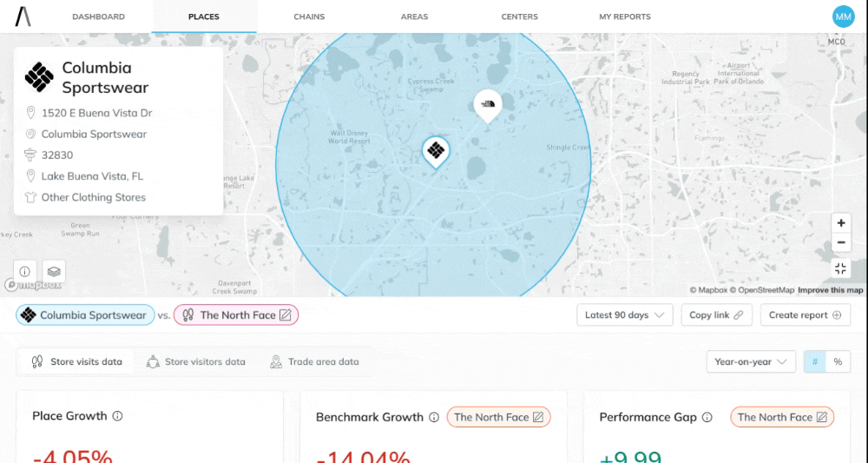This screenshot has width=868, height=463.
Task: Select the Places tab
Action: (204, 17)
